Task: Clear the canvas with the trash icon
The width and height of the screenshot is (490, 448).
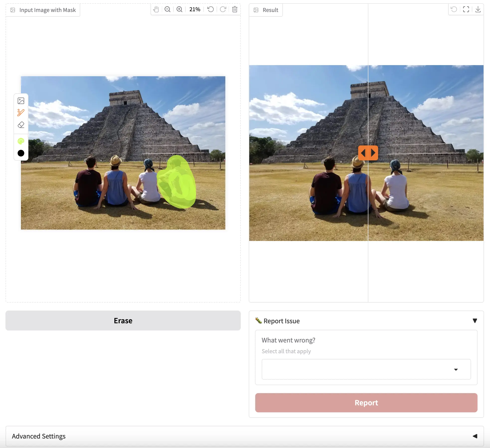Action: pos(235,9)
